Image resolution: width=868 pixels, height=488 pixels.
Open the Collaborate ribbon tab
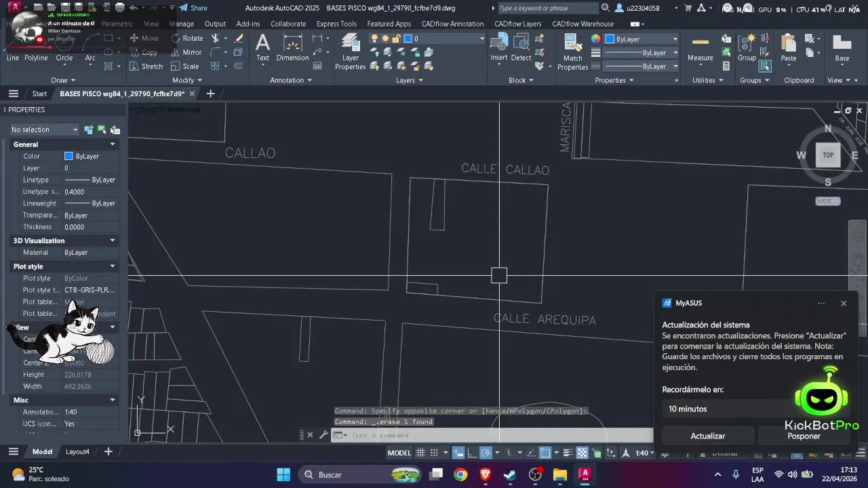click(x=288, y=24)
